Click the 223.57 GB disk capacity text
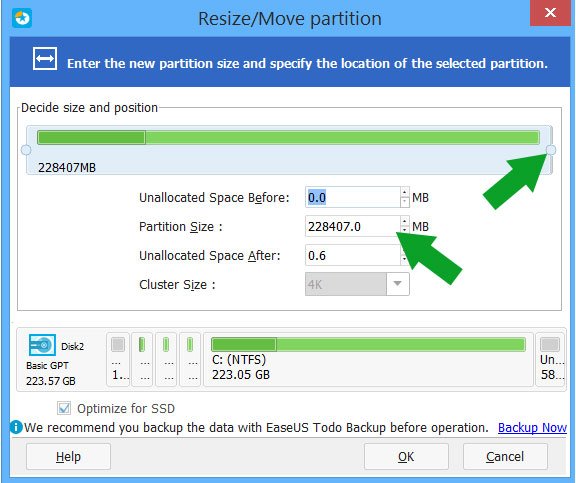 click(x=51, y=381)
